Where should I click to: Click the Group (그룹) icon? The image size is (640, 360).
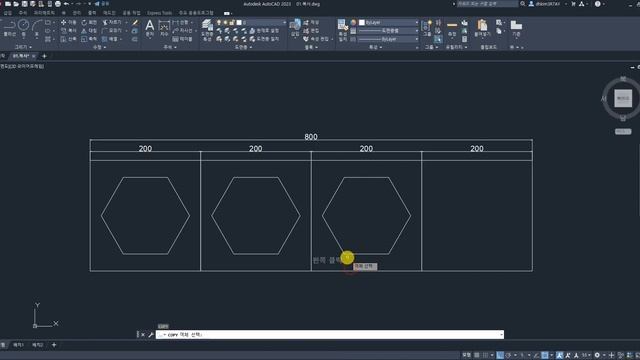427,28
